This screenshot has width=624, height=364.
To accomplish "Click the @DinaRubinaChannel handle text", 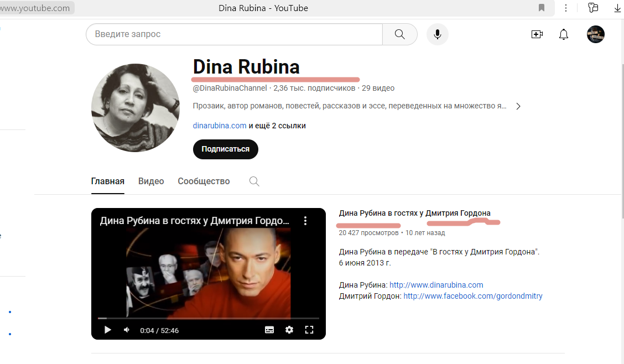I will click(230, 89).
